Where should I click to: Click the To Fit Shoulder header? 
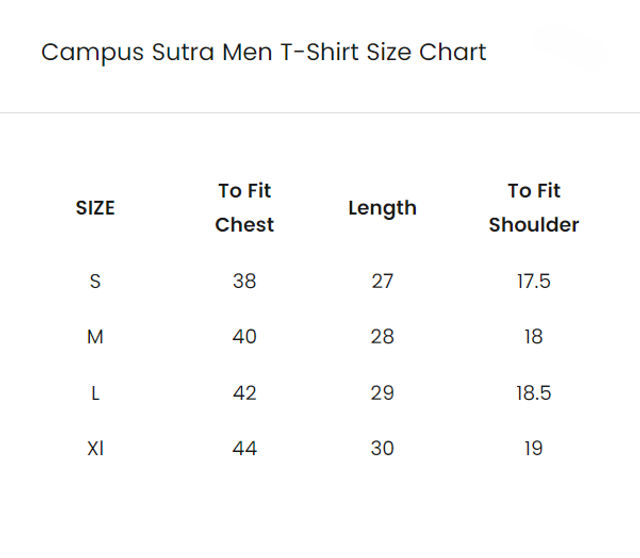click(534, 208)
